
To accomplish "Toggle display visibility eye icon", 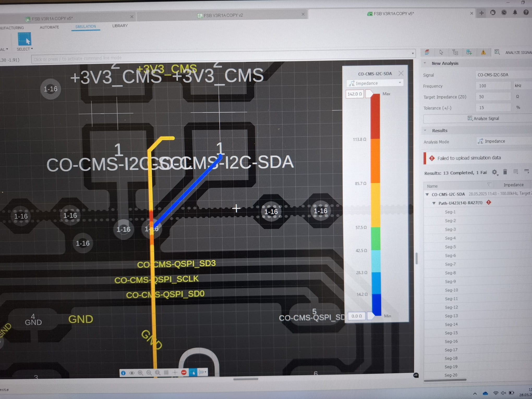I will (132, 373).
